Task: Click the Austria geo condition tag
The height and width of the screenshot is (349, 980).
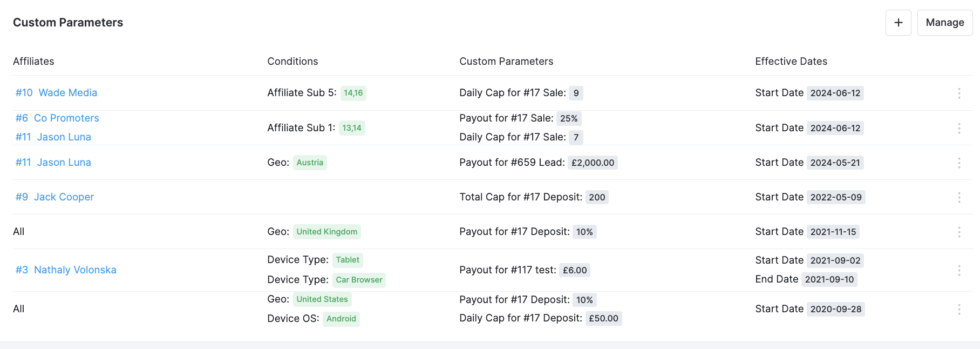Action: click(x=310, y=163)
